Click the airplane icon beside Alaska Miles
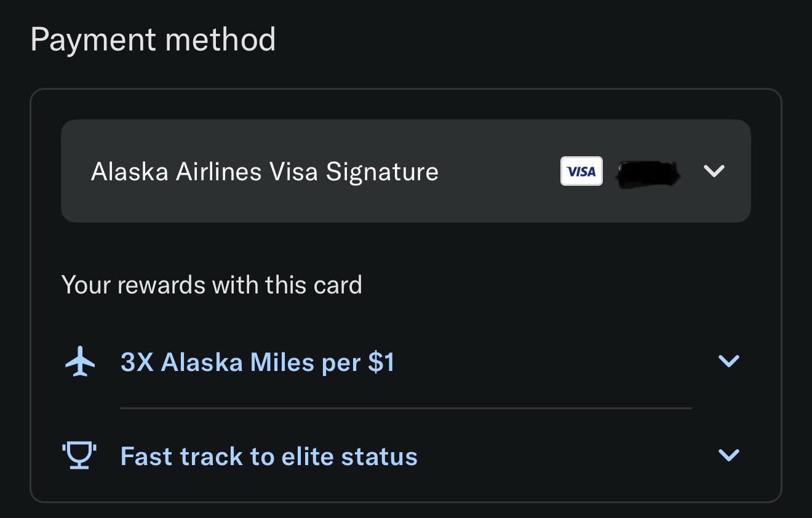This screenshot has width=812, height=518. pyautogui.click(x=80, y=362)
